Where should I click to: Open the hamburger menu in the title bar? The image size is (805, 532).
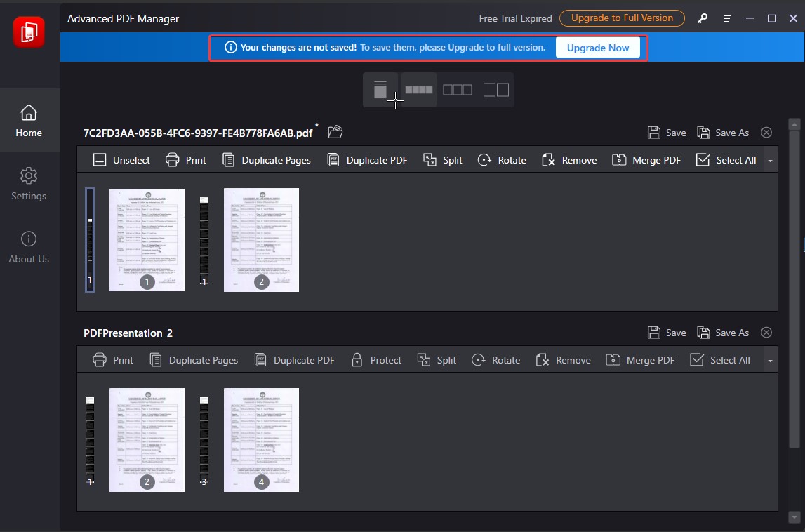[726, 18]
